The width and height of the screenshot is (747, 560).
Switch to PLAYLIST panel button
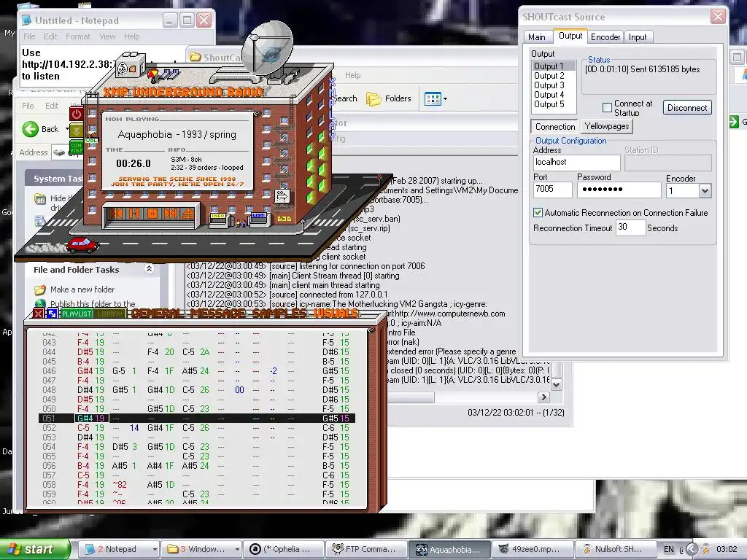pos(77,314)
